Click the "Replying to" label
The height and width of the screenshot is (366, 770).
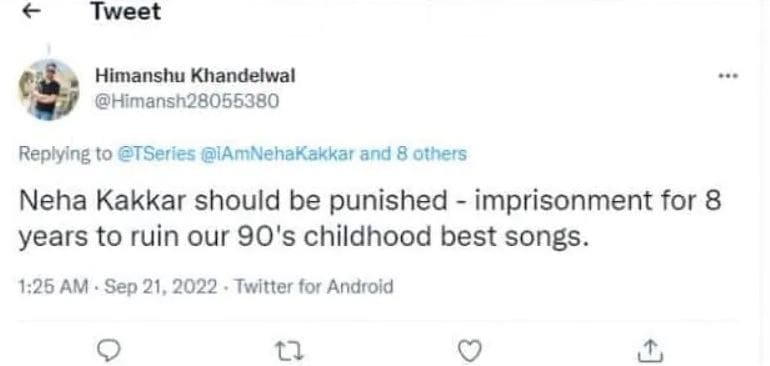click(x=65, y=155)
